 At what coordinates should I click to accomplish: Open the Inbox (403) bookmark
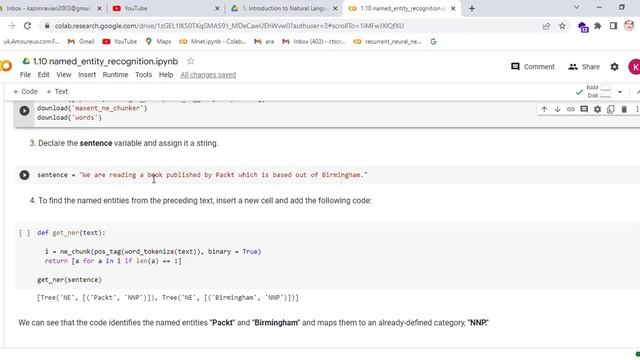tap(314, 42)
